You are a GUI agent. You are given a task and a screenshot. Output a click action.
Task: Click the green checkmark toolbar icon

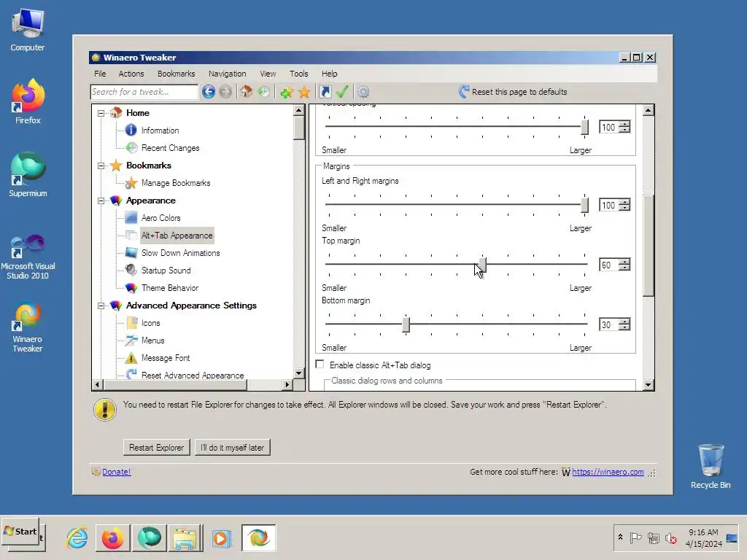342,91
